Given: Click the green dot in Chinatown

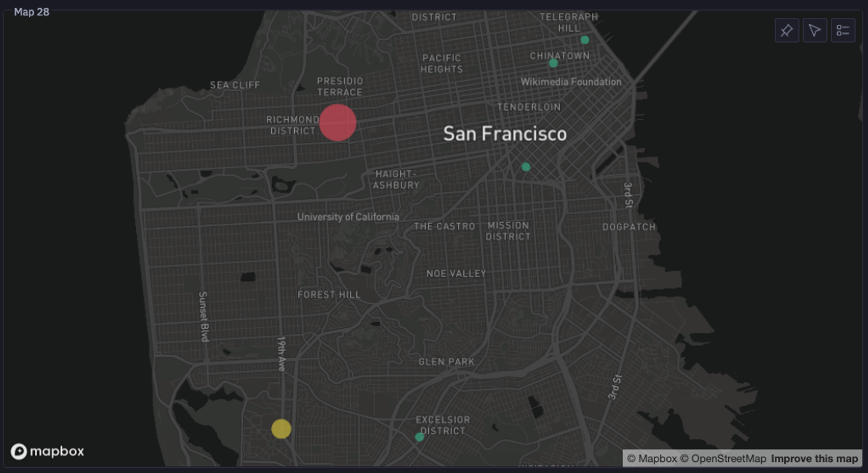Looking at the screenshot, I should tap(552, 63).
